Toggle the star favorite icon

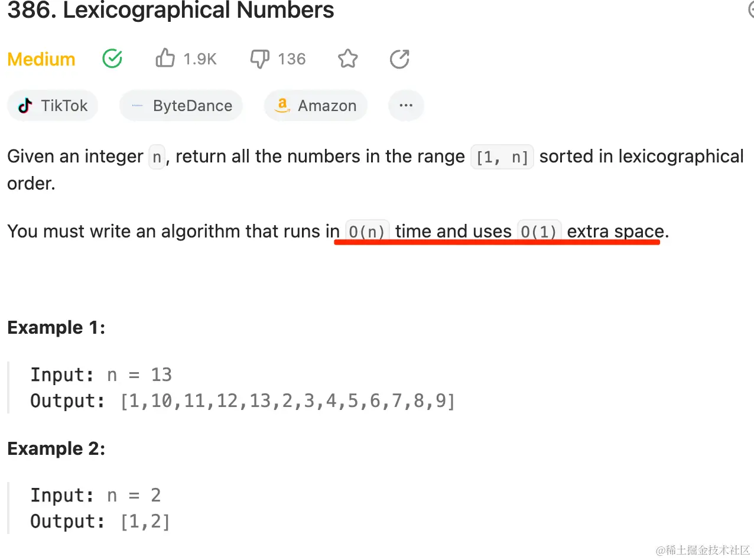pos(347,58)
